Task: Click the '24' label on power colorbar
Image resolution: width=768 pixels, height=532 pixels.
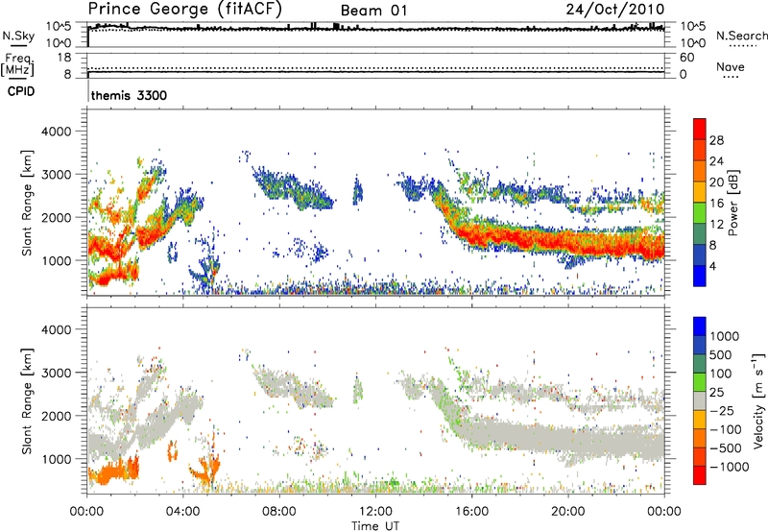Action: click(x=716, y=161)
